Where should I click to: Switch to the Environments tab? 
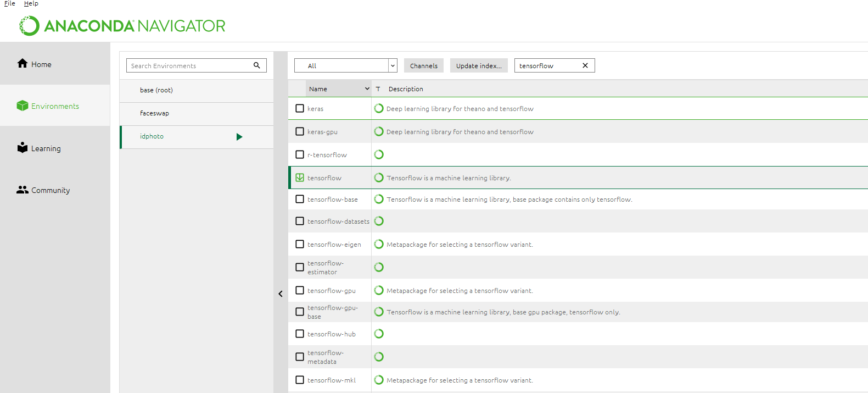55,106
